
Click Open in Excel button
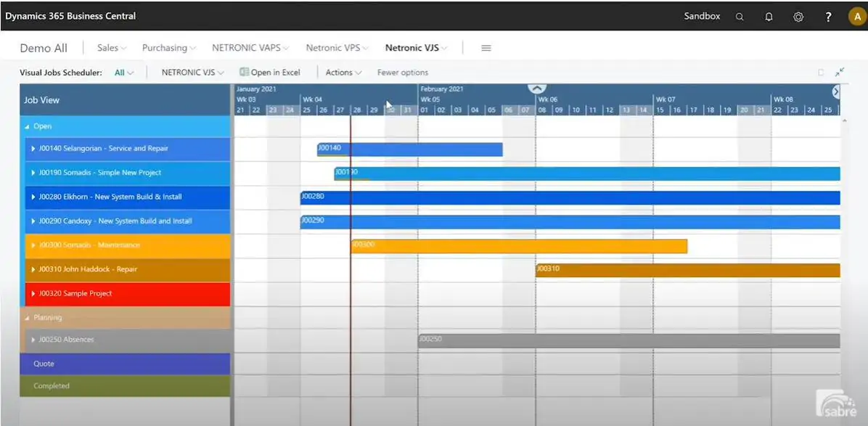click(270, 73)
